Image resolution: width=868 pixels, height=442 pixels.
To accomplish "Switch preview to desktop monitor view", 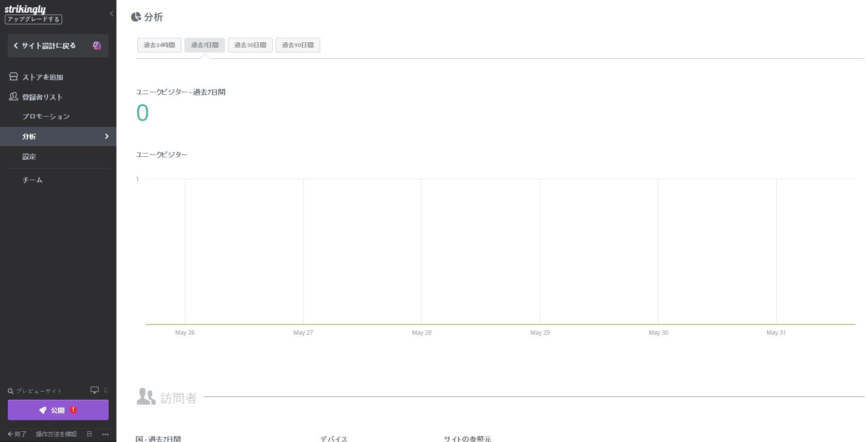I will (x=95, y=390).
